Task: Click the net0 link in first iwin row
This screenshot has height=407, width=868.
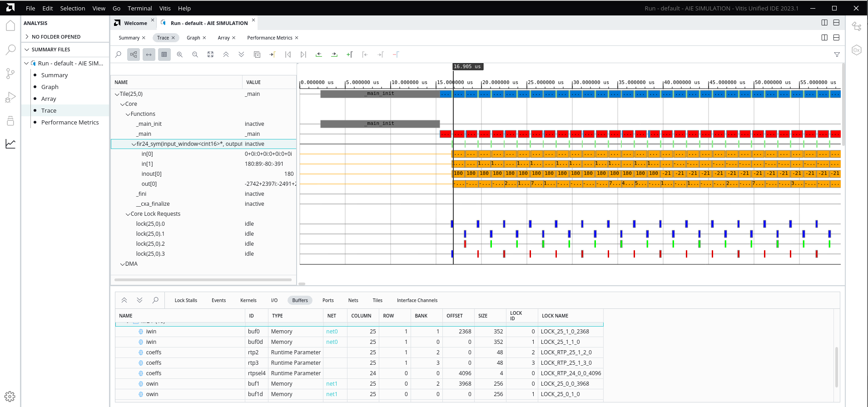Action: click(x=332, y=332)
